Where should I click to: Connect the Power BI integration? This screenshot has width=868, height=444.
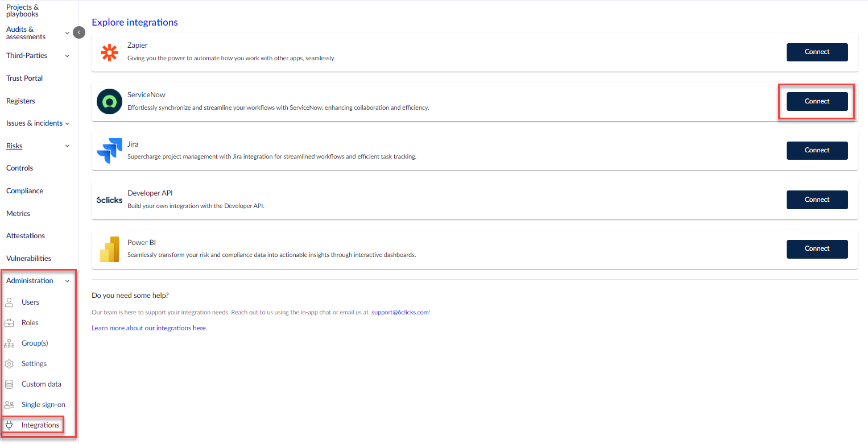pyautogui.click(x=817, y=248)
